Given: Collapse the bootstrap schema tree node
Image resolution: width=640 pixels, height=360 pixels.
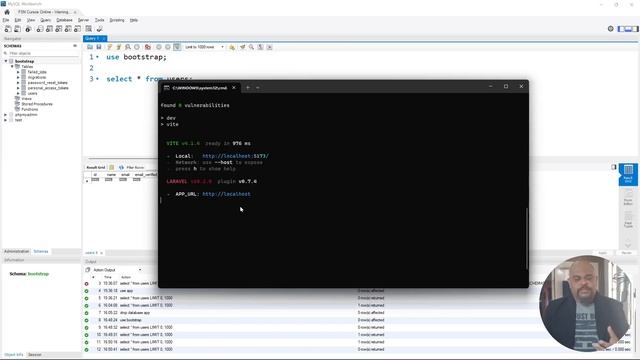Looking at the screenshot, I should tap(6, 61).
